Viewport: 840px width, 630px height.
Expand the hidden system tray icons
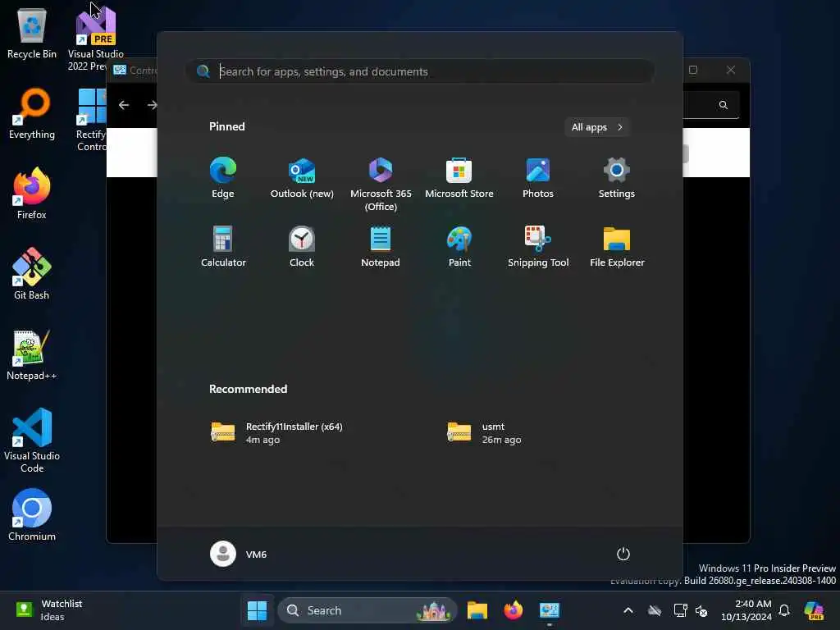pyautogui.click(x=628, y=610)
